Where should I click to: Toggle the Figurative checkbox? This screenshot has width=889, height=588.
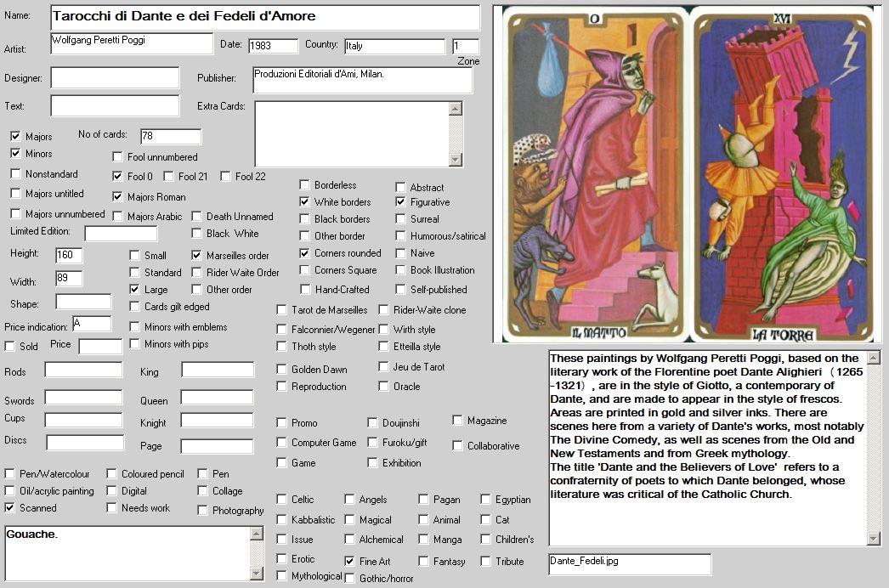point(400,202)
